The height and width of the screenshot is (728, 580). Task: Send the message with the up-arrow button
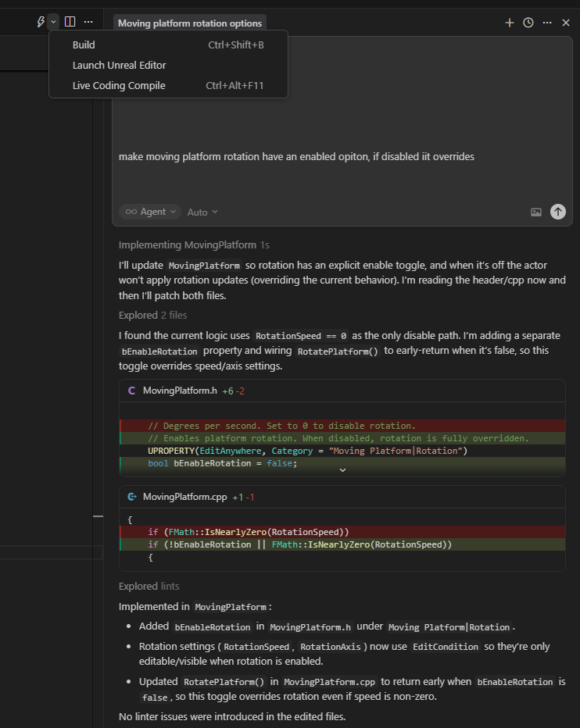[x=557, y=212]
